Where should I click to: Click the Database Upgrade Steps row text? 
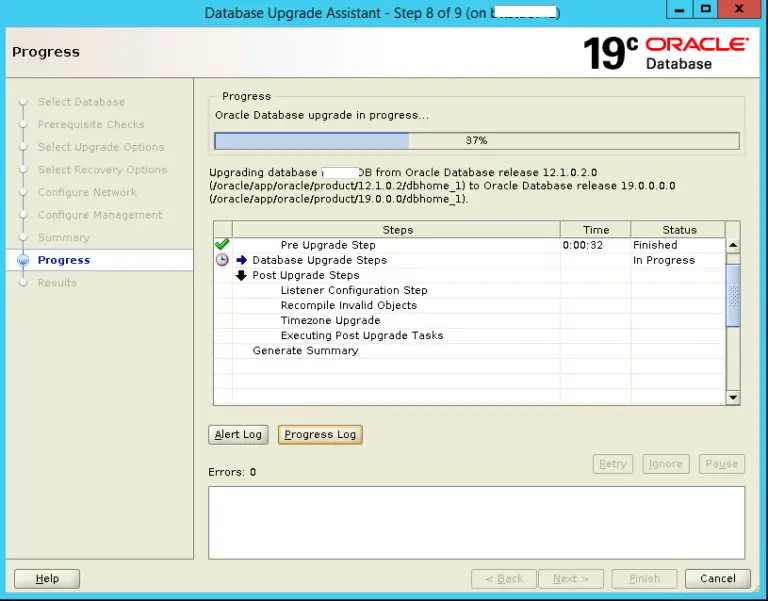pyautogui.click(x=319, y=260)
